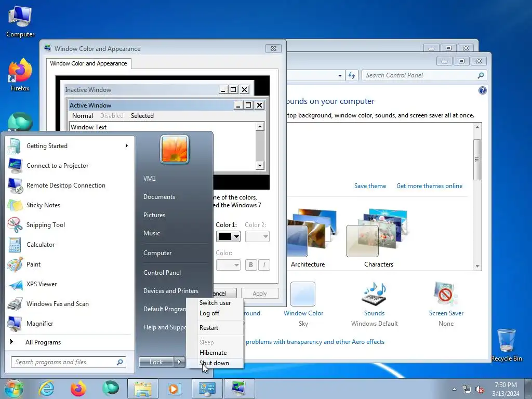This screenshot has width=532, height=399.
Task: Open Documents from Start menu
Action: [x=159, y=197]
